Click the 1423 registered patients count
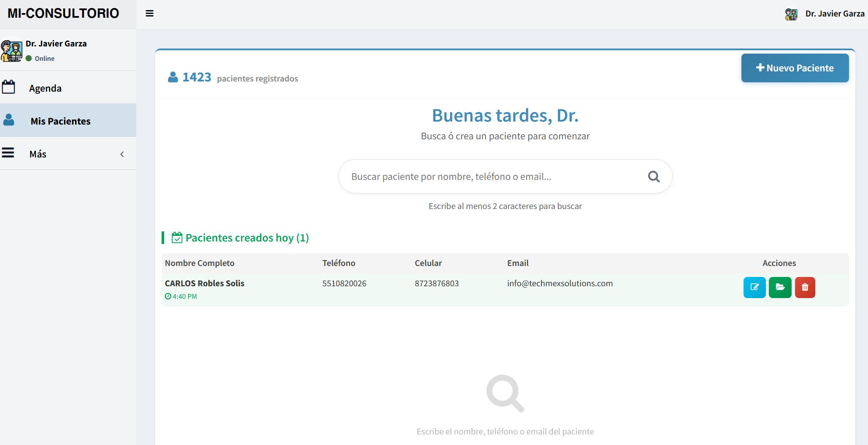Screen dimensions: 868x445 click(x=197, y=77)
